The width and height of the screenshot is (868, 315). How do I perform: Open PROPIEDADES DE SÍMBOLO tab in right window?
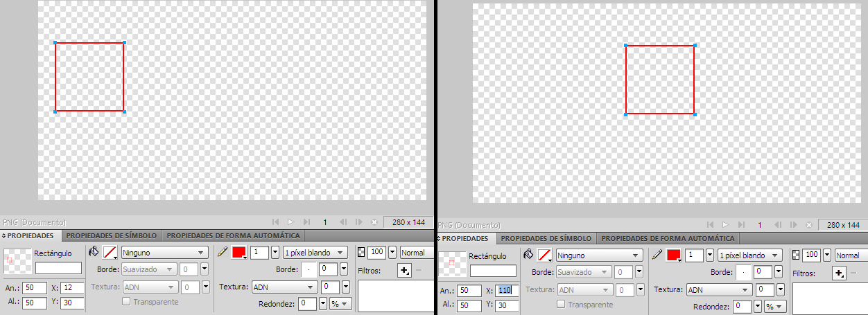tap(546, 238)
